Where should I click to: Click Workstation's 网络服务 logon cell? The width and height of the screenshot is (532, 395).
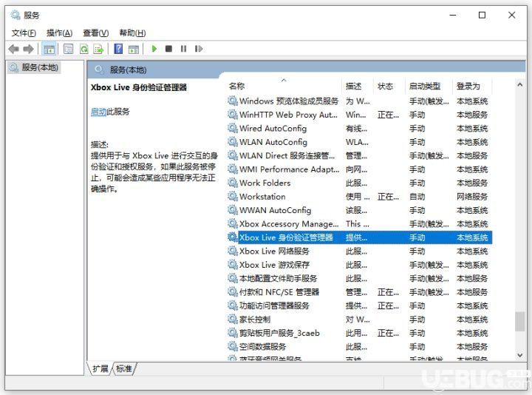point(472,197)
